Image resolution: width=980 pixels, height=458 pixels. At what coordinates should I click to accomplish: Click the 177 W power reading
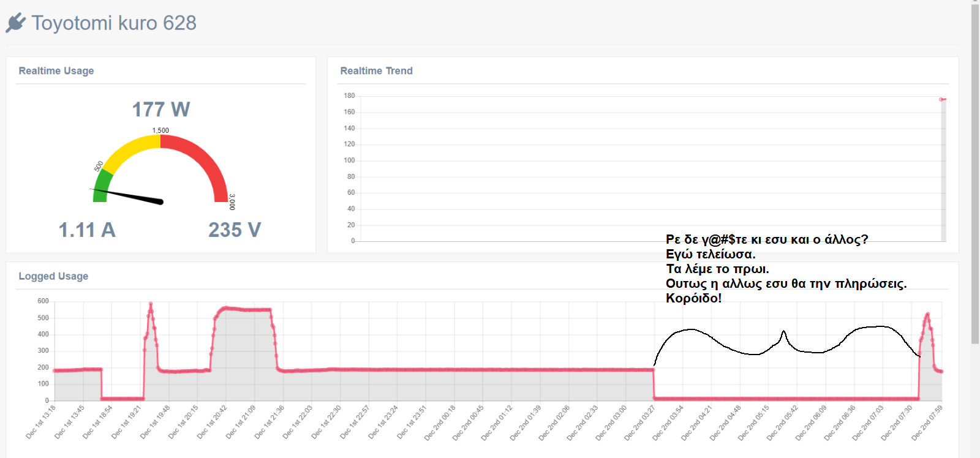161,109
